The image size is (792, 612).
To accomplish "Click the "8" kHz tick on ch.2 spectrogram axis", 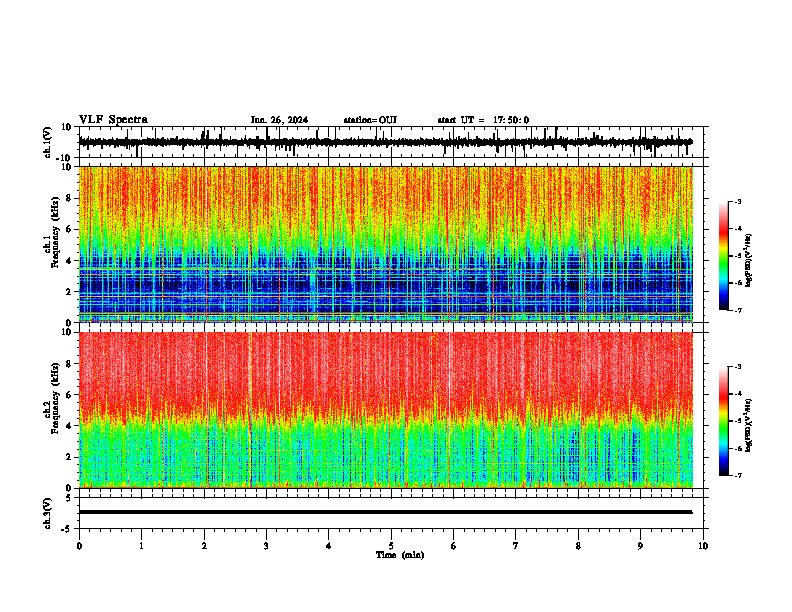I will pos(69,364).
